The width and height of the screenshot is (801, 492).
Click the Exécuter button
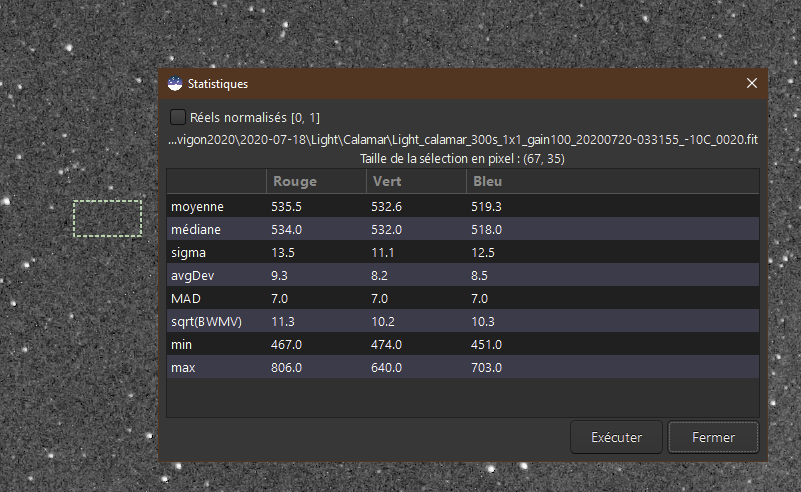pyautogui.click(x=616, y=437)
